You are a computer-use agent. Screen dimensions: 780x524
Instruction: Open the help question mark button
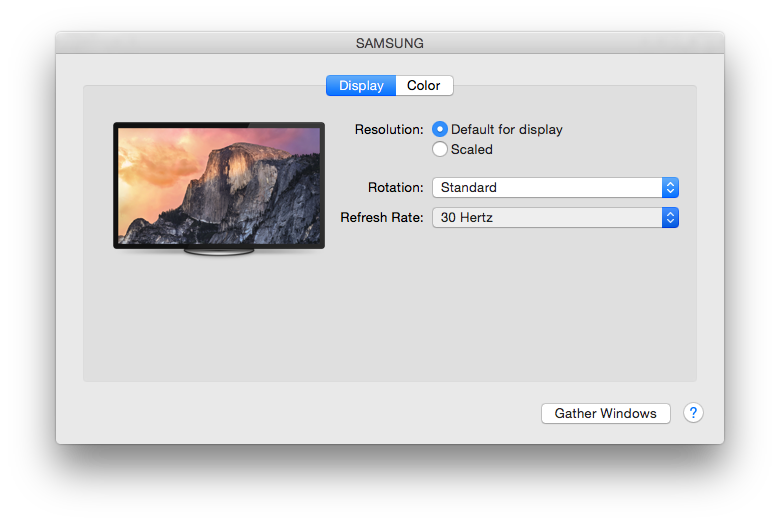tap(693, 413)
